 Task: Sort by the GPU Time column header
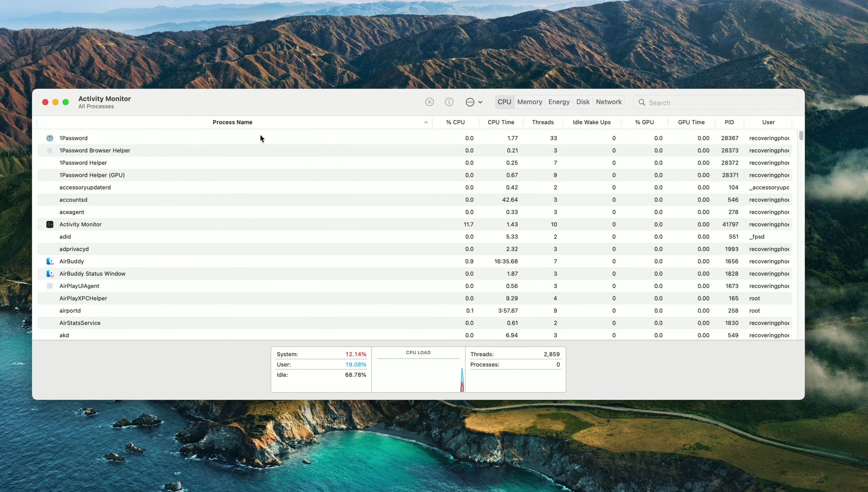click(x=691, y=122)
